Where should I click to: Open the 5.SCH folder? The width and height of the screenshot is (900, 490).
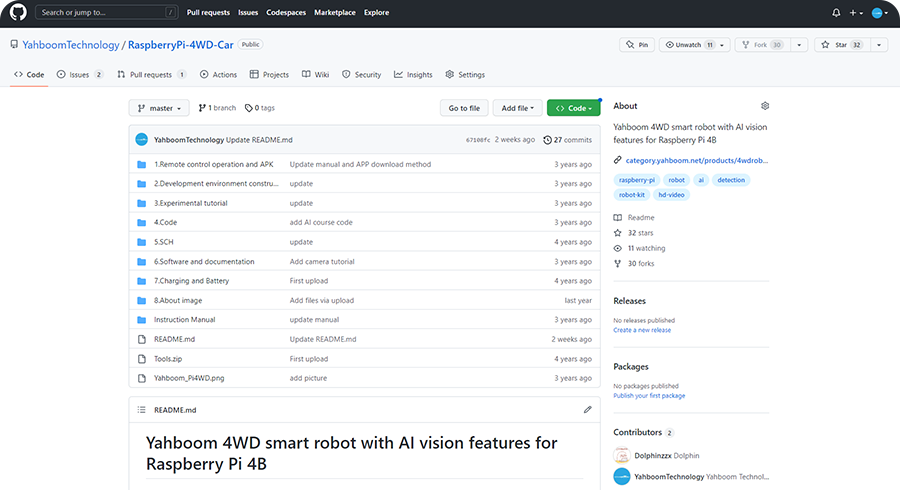click(164, 242)
